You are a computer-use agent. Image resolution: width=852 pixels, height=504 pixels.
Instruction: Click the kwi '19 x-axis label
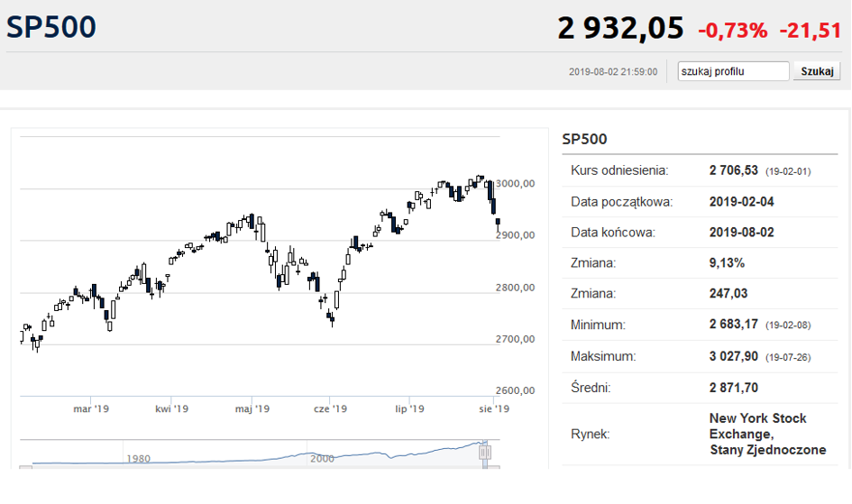point(171,409)
